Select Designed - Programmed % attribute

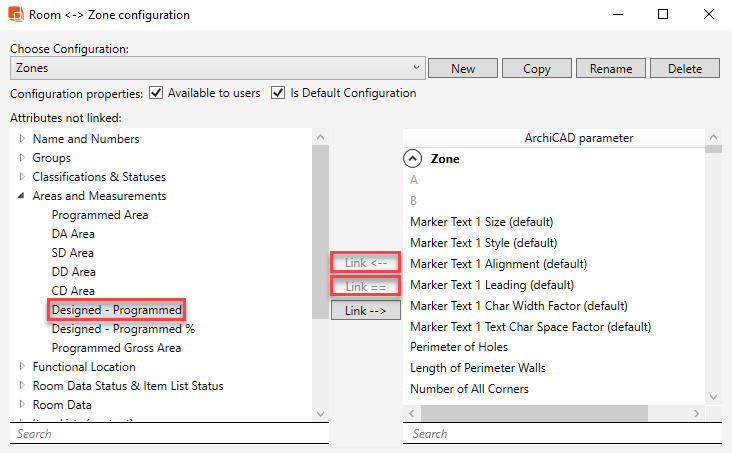tap(123, 329)
